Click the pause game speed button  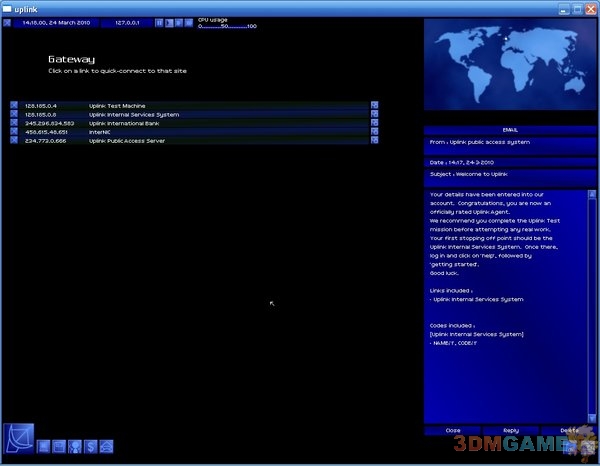coord(159,21)
